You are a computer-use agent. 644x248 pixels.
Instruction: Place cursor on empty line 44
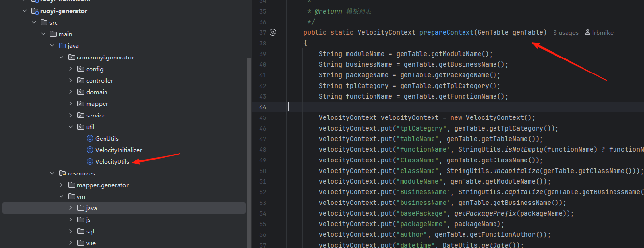tap(435, 107)
